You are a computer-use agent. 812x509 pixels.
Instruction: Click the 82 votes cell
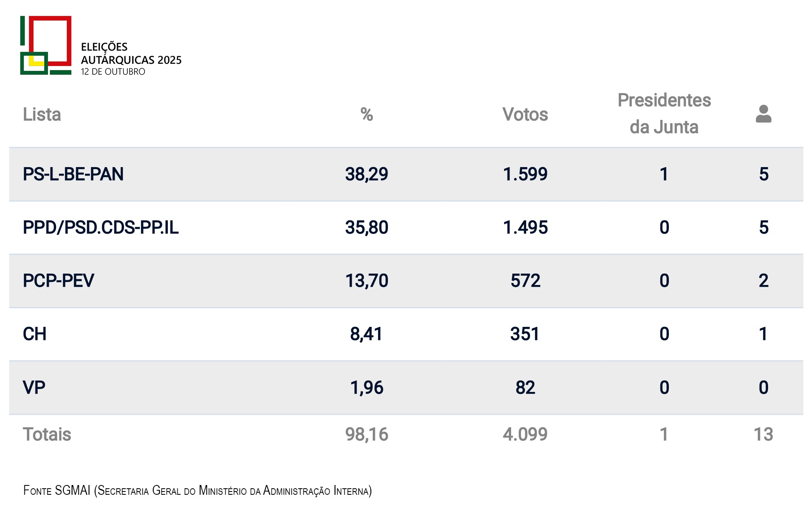coord(525,387)
